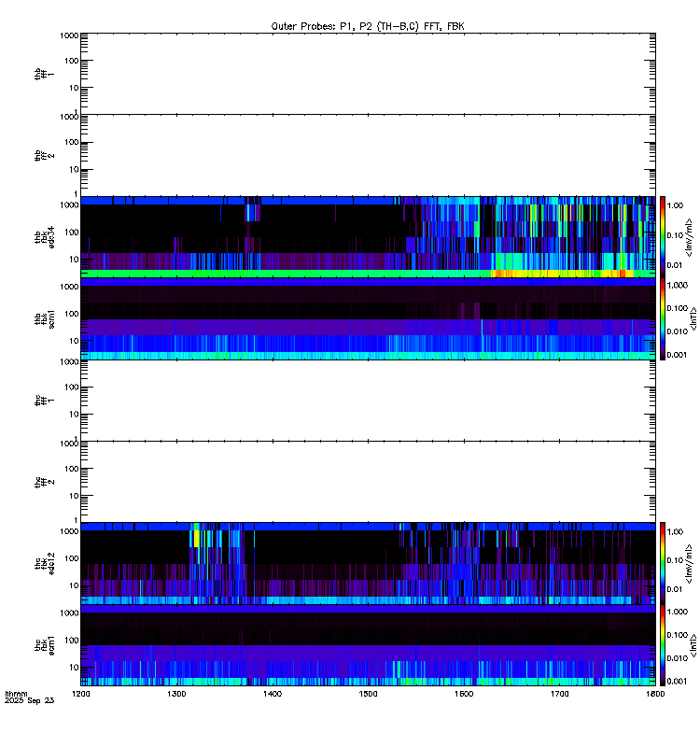This screenshot has height=747, width=700.
Task: Click "0.001" on the thb scm1 color bar
Action: tap(678, 355)
